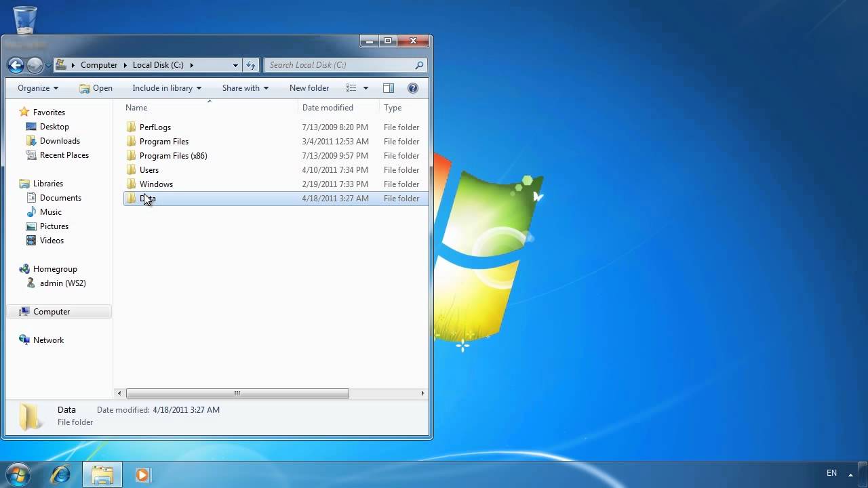Go back using the Back arrow button
The width and height of the screenshot is (868, 488).
tap(16, 65)
